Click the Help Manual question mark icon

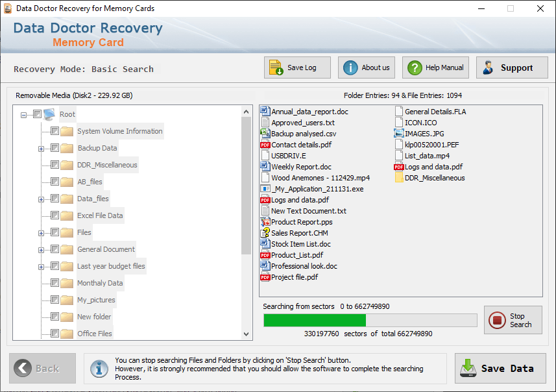point(415,67)
